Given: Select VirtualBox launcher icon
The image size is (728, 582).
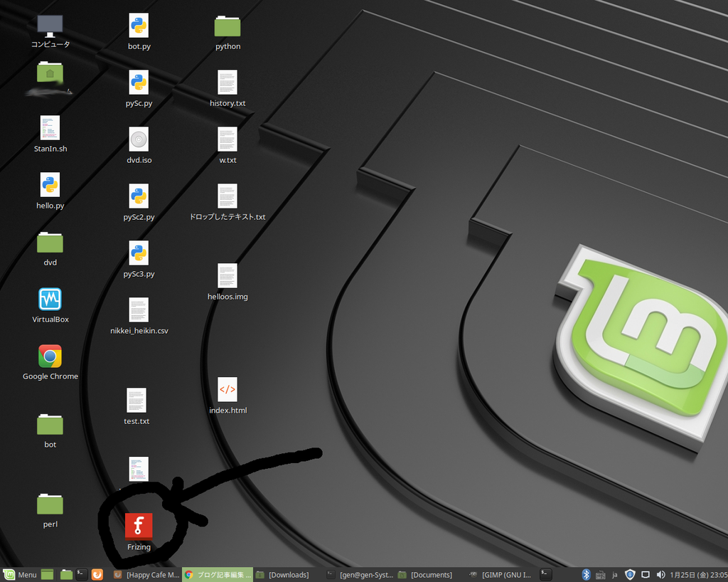Looking at the screenshot, I should (x=50, y=299).
